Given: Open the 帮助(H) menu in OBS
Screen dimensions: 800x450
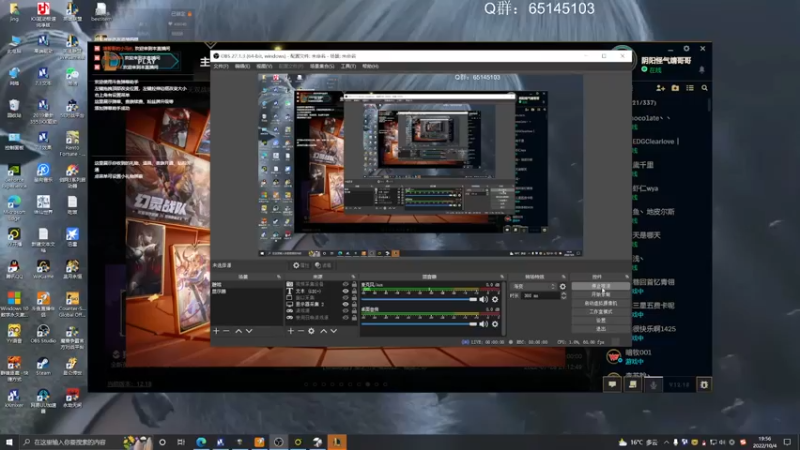Looking at the screenshot, I should (370, 66).
